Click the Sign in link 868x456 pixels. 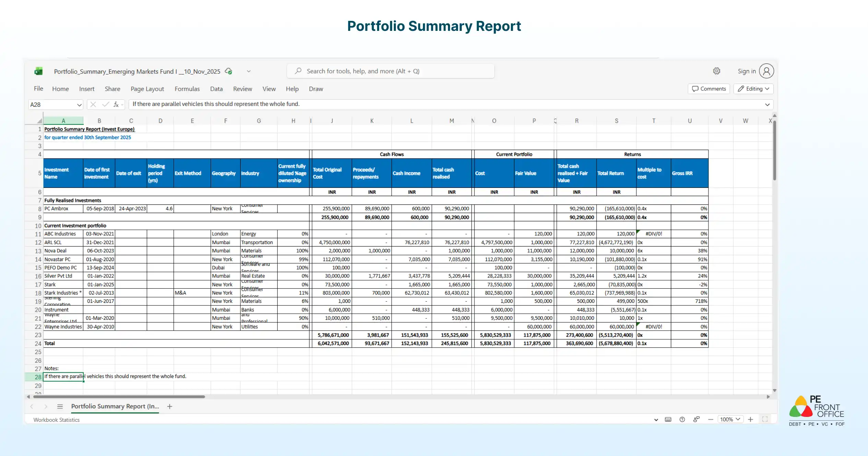747,71
